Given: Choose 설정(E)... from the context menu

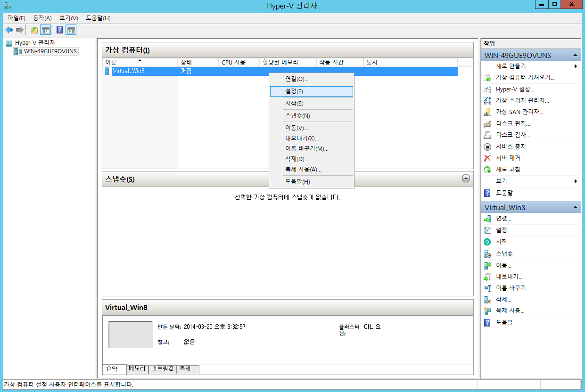Looking at the screenshot, I should coord(311,91).
